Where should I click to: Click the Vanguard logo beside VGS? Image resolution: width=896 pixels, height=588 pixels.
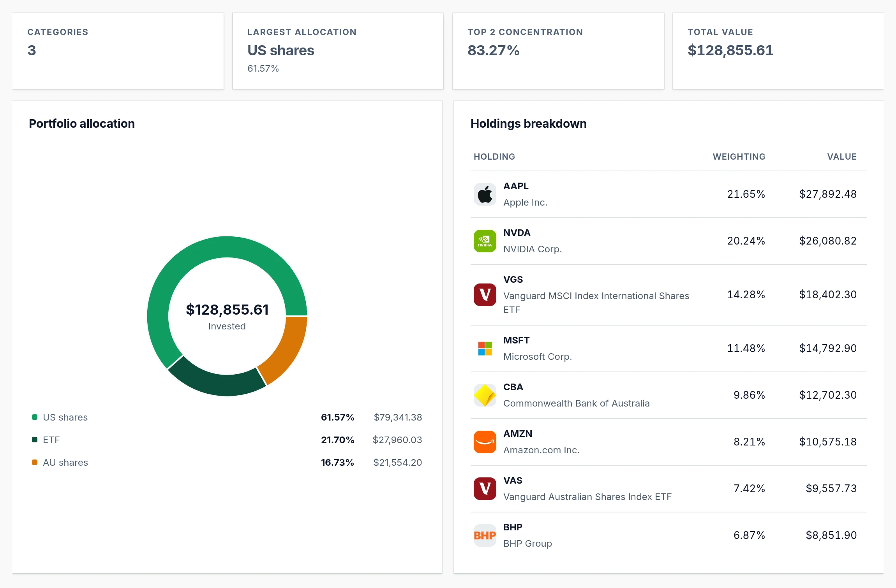(485, 295)
